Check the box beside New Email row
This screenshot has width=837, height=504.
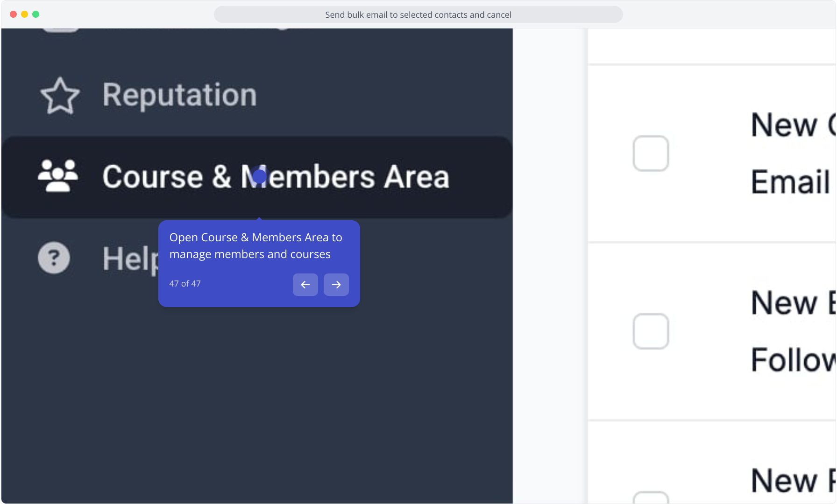[x=651, y=154]
